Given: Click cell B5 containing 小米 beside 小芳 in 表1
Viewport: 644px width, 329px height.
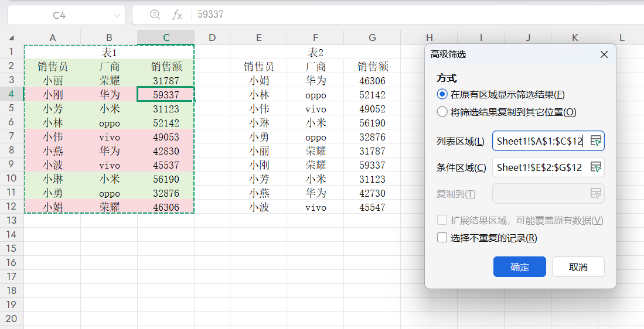Looking at the screenshot, I should [x=109, y=109].
